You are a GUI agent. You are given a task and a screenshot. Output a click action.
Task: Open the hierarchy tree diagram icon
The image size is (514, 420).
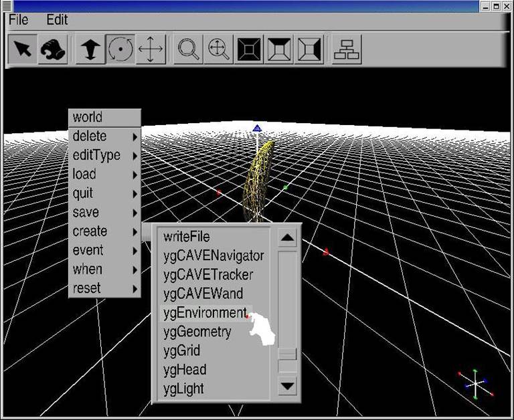(347, 49)
